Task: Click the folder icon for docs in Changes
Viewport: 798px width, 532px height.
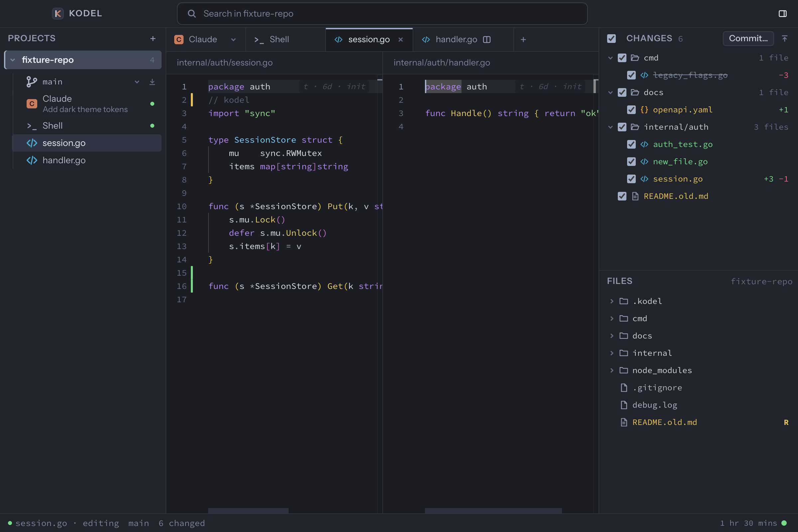Action: click(635, 93)
